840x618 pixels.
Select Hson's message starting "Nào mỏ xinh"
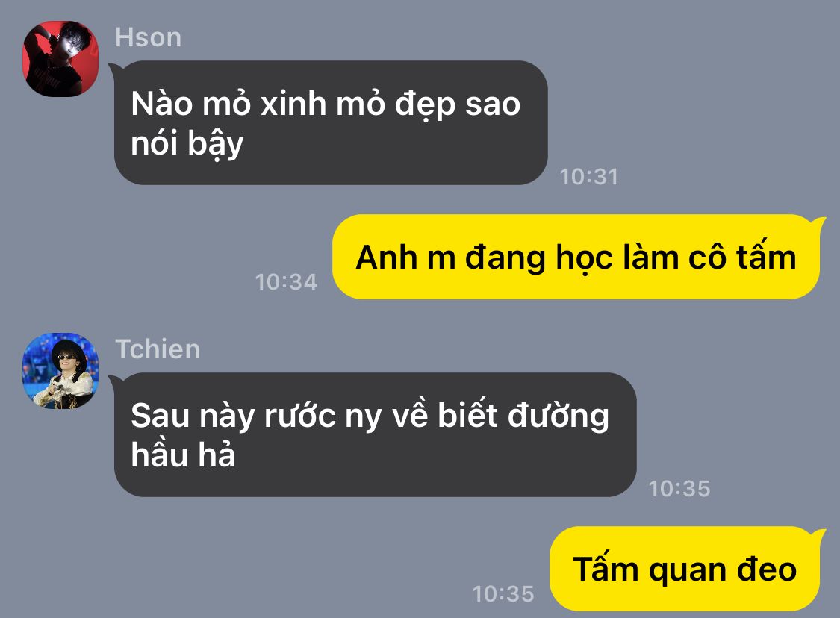click(x=331, y=122)
